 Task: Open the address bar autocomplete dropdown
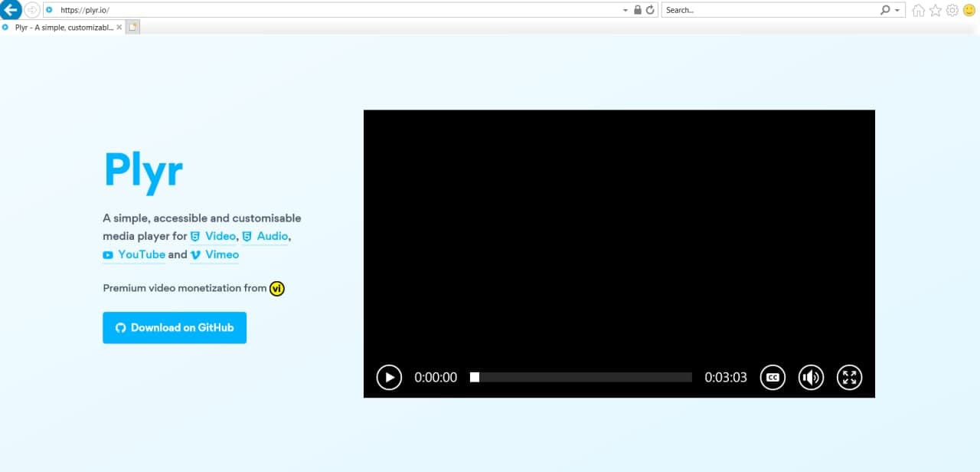(625, 10)
